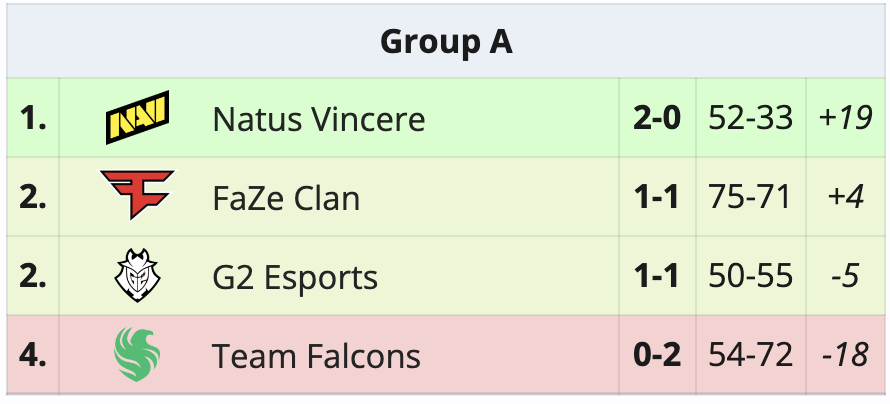Open the FaZe Clan team link
The width and height of the screenshot is (890, 404).
286,198
